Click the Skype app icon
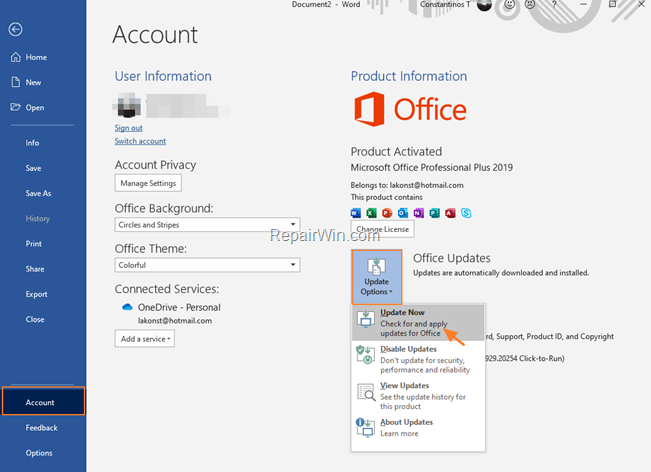Image resolution: width=651 pixels, height=472 pixels. tap(466, 213)
